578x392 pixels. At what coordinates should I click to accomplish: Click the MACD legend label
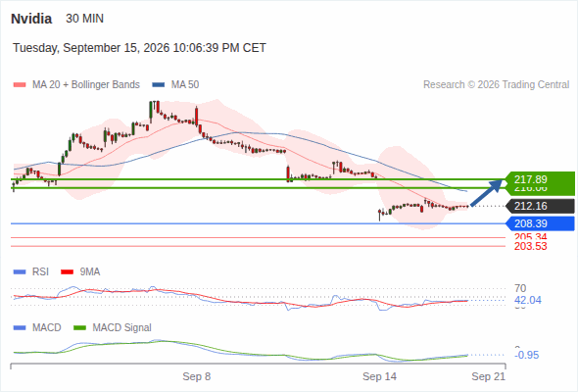pos(47,328)
